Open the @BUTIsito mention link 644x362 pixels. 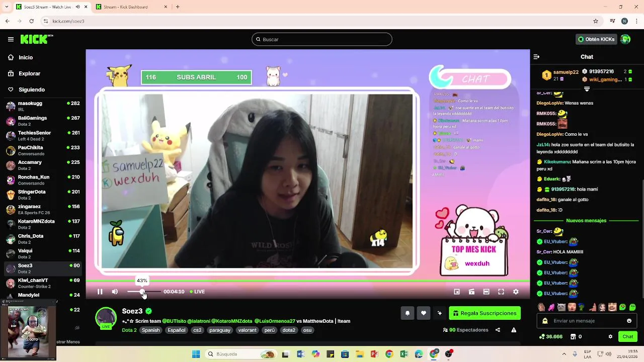click(x=174, y=321)
